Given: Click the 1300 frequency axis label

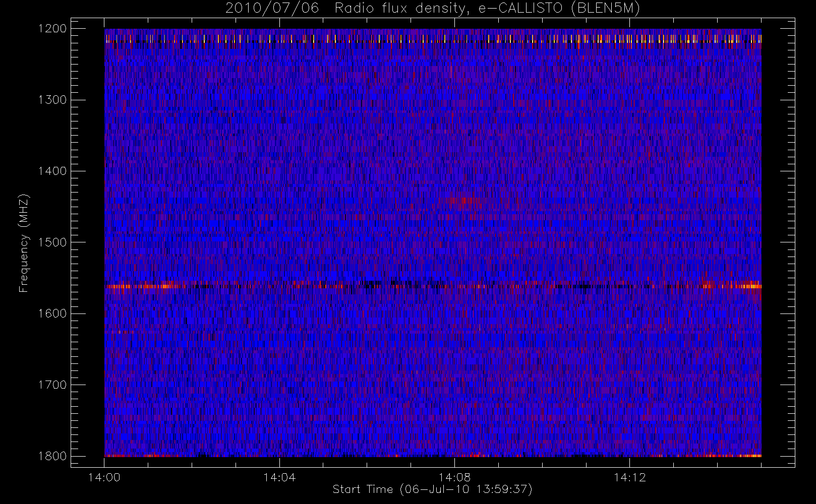Looking at the screenshot, I should (x=52, y=100).
